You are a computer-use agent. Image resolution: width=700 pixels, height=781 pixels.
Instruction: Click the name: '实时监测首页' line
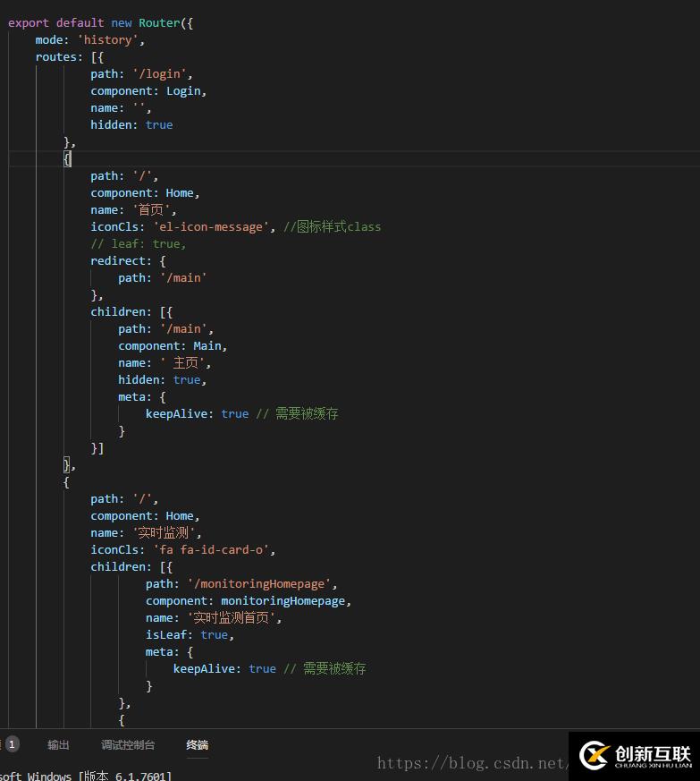click(x=213, y=617)
